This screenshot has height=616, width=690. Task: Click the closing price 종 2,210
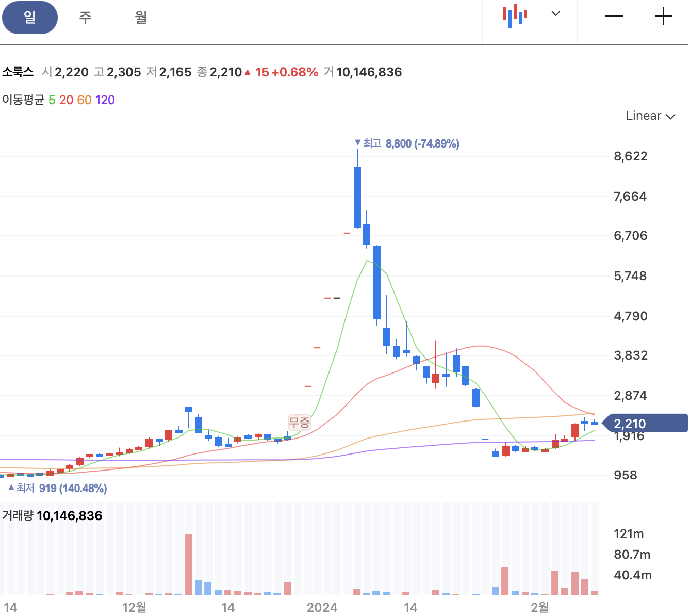pos(219,72)
